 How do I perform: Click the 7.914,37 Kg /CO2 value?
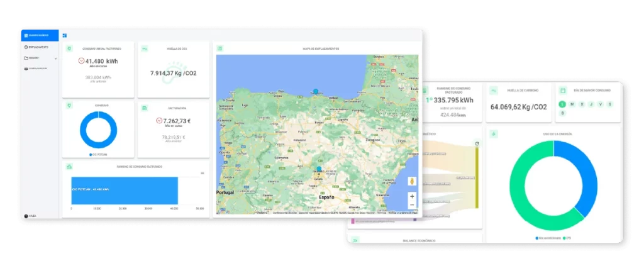tap(174, 73)
